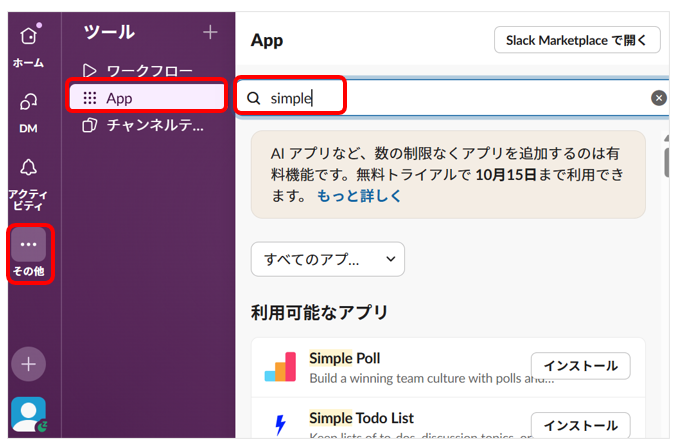Screen dimensions: 676x446
Task: Open the Simple Poll app icon
Action: tap(280, 367)
